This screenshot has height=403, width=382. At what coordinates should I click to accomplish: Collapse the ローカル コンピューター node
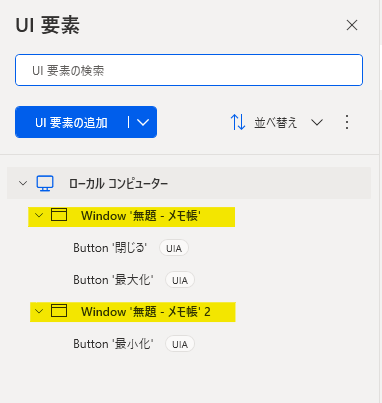coord(23,183)
